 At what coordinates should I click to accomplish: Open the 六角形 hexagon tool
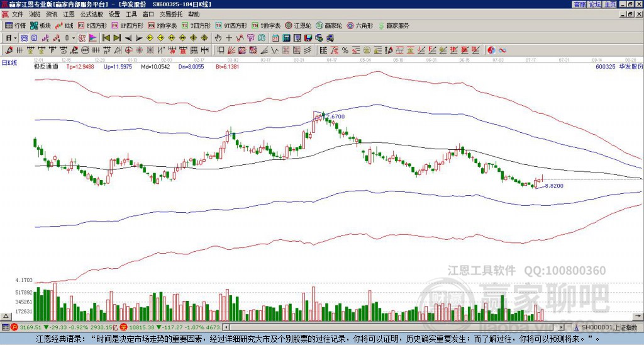(x=360, y=25)
